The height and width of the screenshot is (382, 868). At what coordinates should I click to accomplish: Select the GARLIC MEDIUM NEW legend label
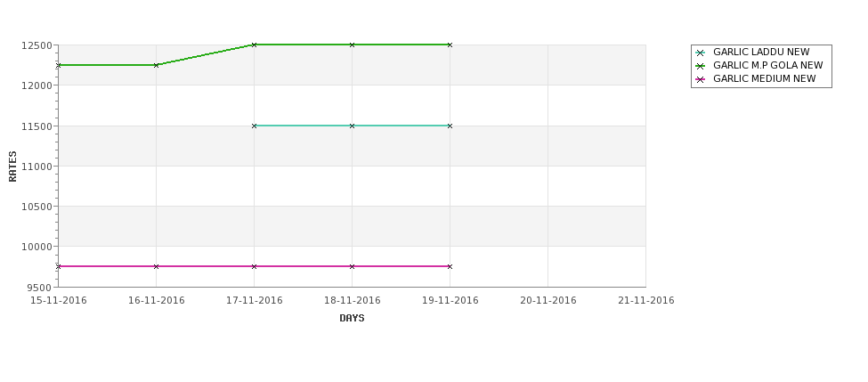tap(765, 78)
